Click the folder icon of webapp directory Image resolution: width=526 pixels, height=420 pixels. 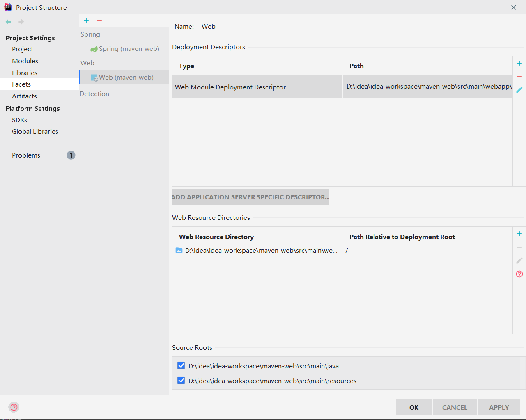(179, 250)
